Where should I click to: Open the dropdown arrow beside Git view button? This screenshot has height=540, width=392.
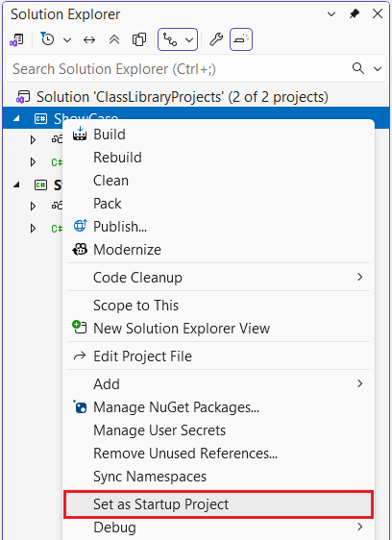[189, 40]
